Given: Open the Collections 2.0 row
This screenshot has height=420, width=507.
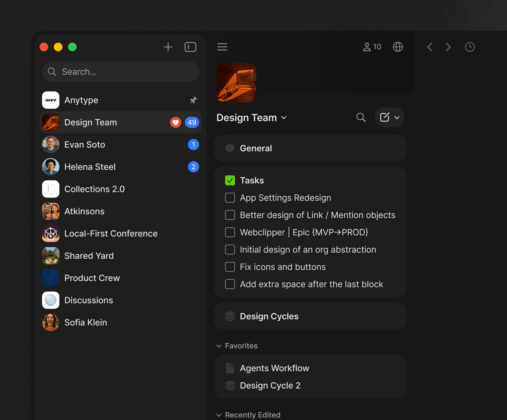Looking at the screenshot, I should (x=121, y=189).
